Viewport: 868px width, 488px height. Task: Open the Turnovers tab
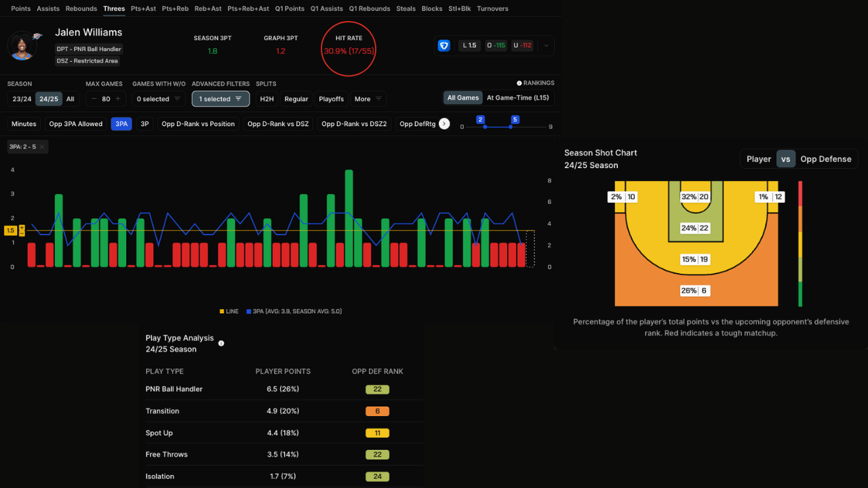(x=492, y=9)
